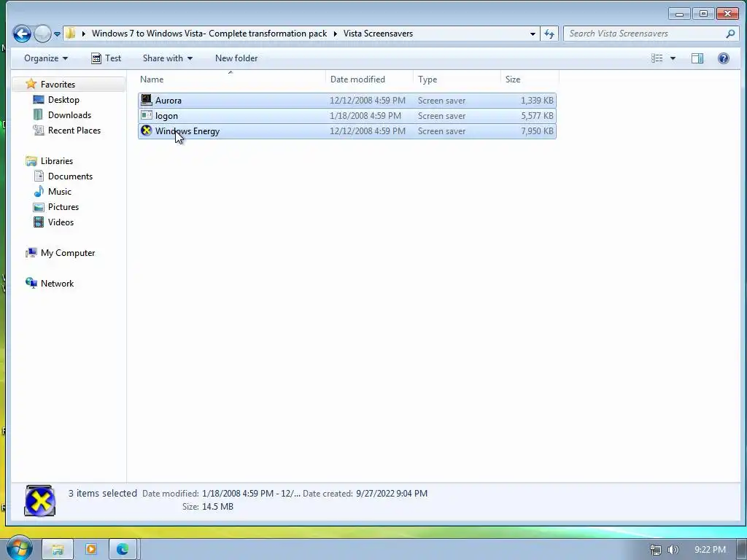Image resolution: width=747 pixels, height=560 pixels.
Task: Refresh the folder view
Action: (x=549, y=34)
